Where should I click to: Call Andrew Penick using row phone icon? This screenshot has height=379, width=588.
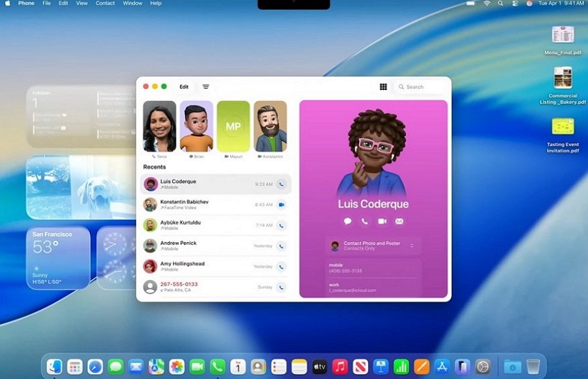tap(282, 246)
